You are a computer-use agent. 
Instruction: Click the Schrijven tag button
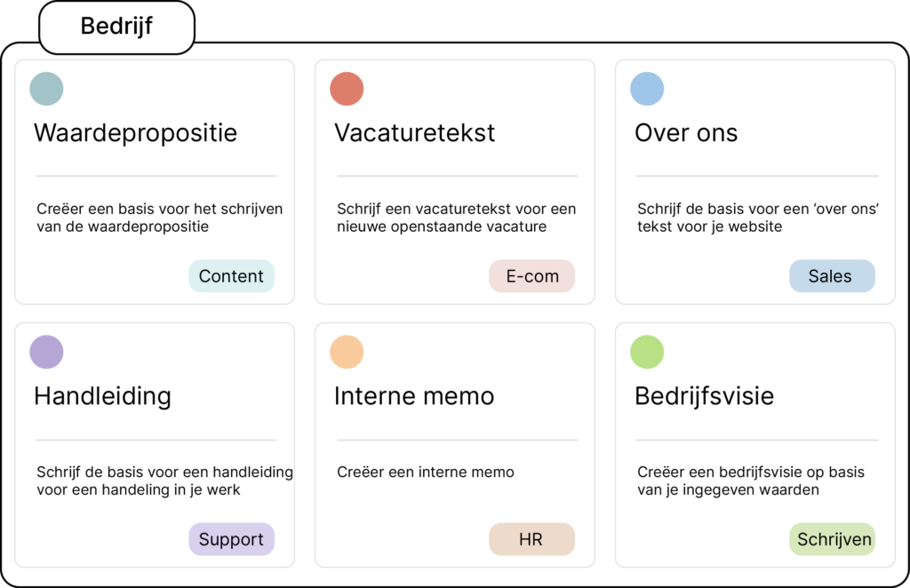(x=834, y=539)
